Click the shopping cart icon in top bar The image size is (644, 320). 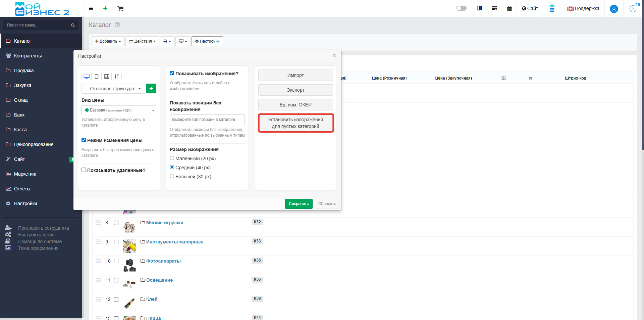click(x=120, y=8)
